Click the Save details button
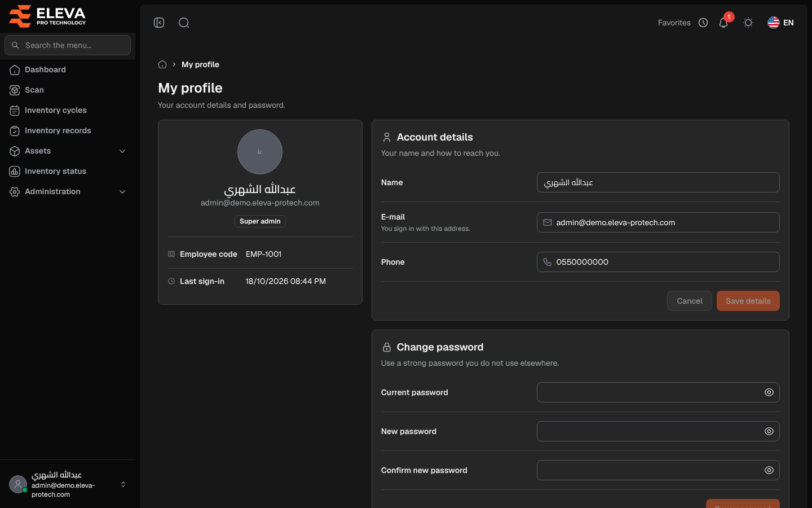The width and height of the screenshot is (812, 508). [x=748, y=301]
